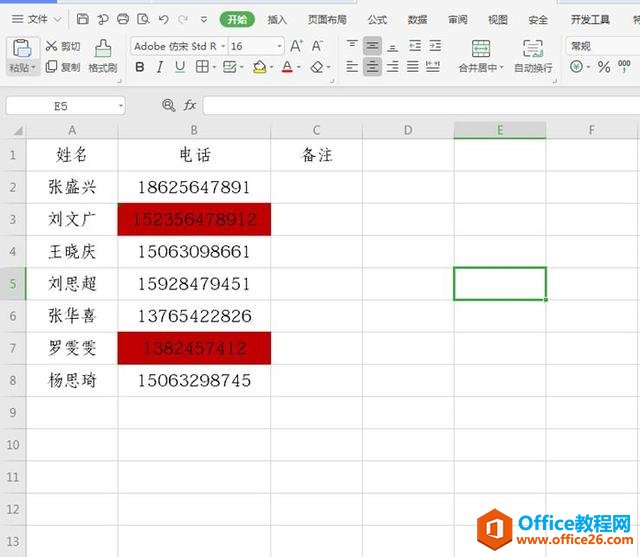Click currency format ¥ icon
Viewport: 640px width, 557px height.
[576, 67]
